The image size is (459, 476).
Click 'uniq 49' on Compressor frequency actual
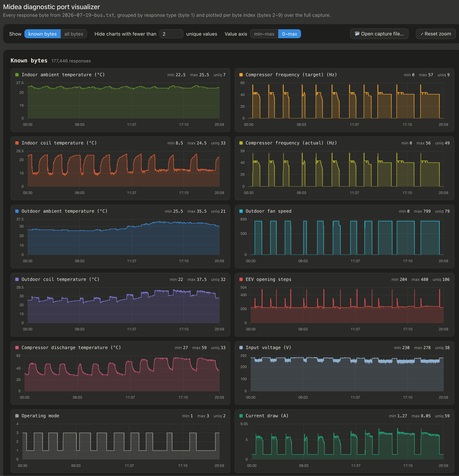click(x=442, y=143)
